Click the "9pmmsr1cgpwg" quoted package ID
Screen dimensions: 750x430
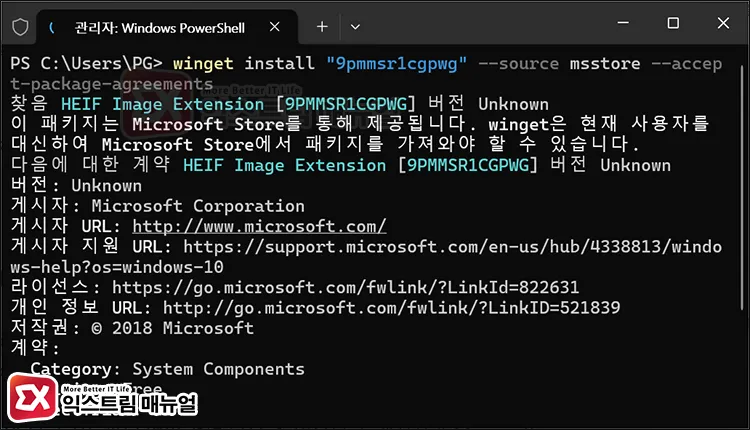coord(397,64)
